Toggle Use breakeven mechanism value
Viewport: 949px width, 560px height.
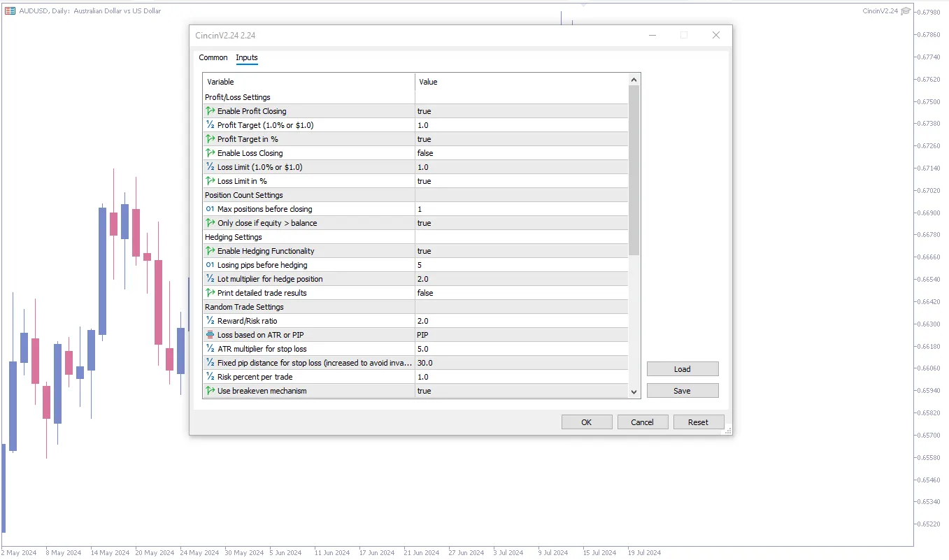(x=521, y=391)
